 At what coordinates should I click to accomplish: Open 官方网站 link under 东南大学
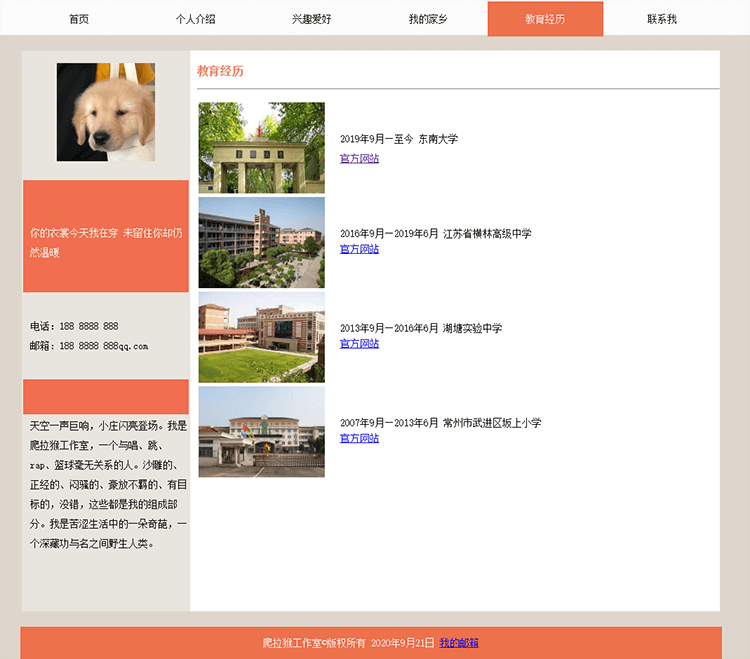click(359, 158)
